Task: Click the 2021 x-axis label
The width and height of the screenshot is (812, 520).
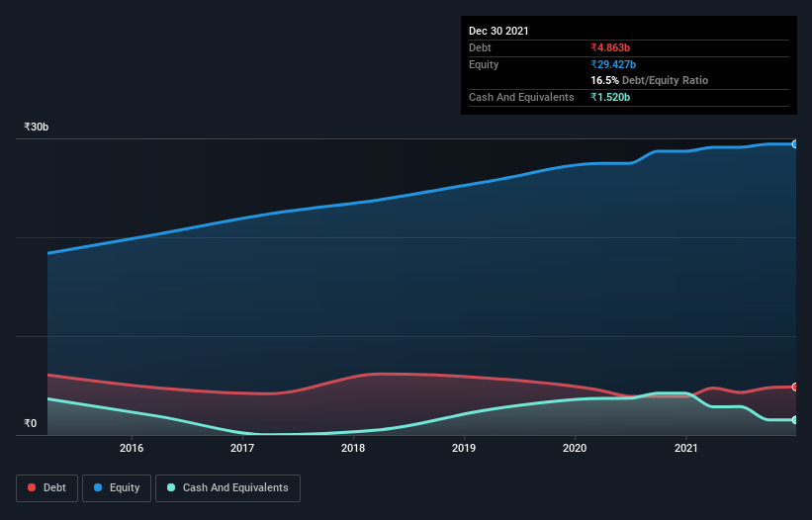Action: coord(686,448)
